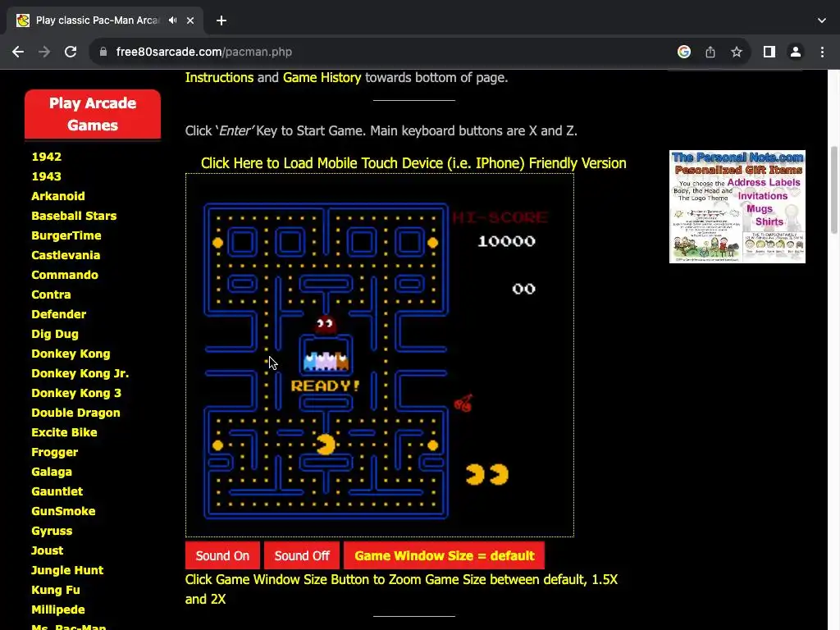The image size is (840, 630).
Task: Go back using the browser back arrow
Action: 18,52
